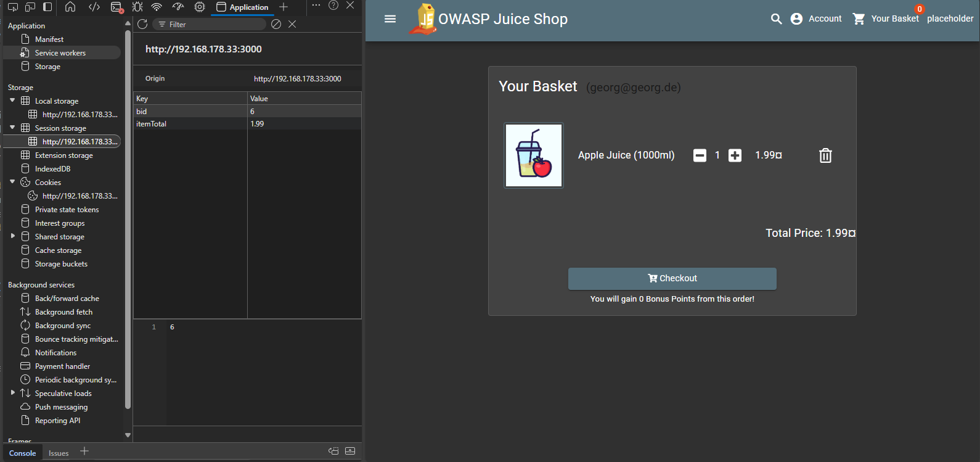Switch to the Issues drawer tab
980x462 pixels.
tap(59, 453)
